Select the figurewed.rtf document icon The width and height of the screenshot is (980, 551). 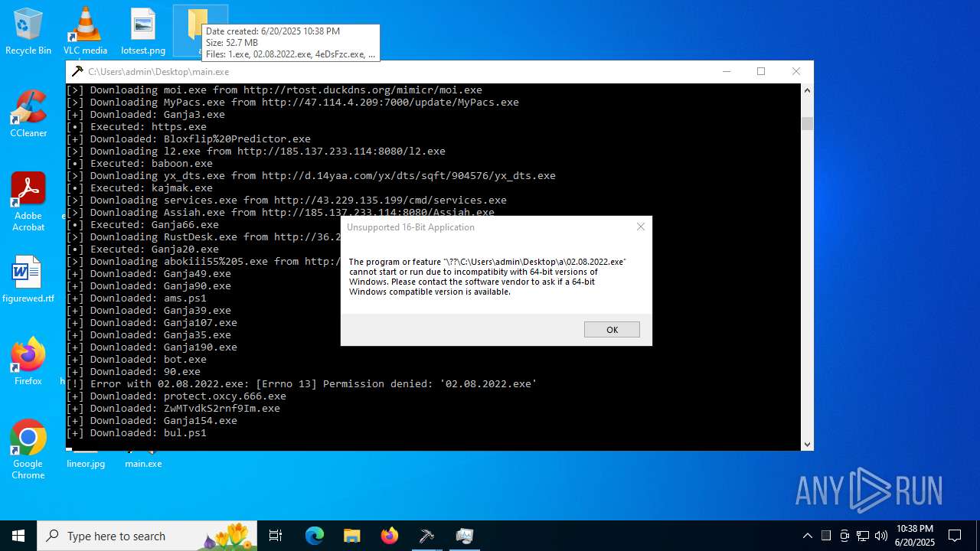coord(28,279)
